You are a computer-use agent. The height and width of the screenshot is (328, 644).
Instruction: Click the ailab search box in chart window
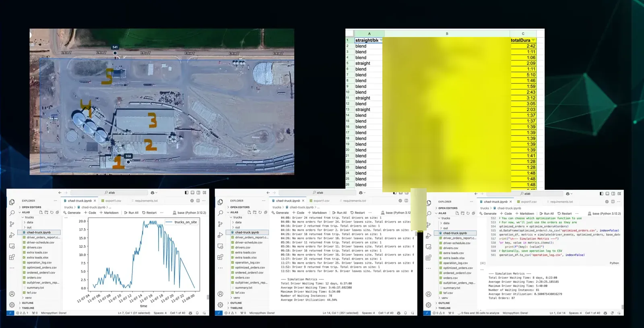point(109,193)
